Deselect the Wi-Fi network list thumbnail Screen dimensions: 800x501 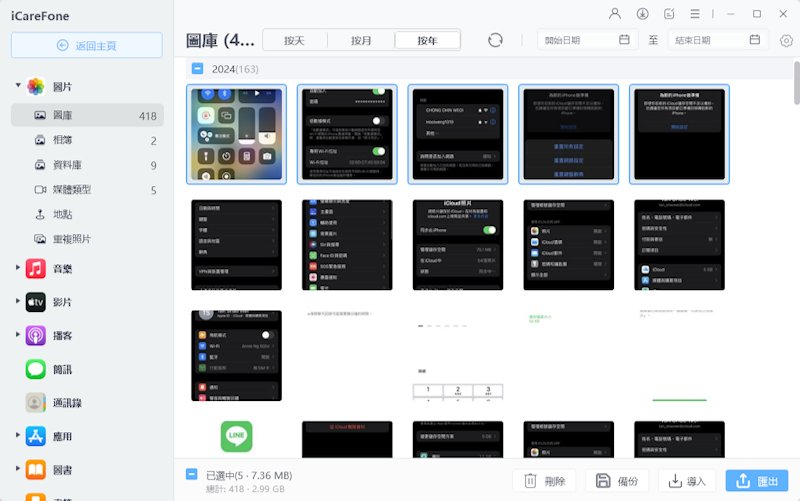458,134
